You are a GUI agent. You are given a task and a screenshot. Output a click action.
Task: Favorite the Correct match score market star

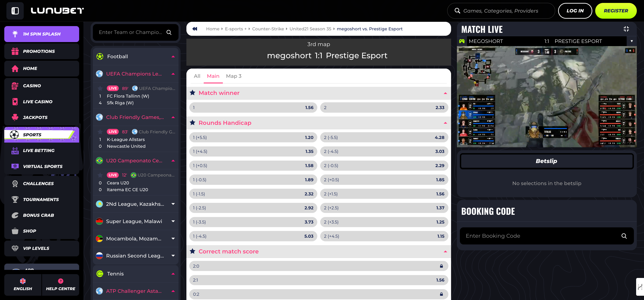pos(192,251)
